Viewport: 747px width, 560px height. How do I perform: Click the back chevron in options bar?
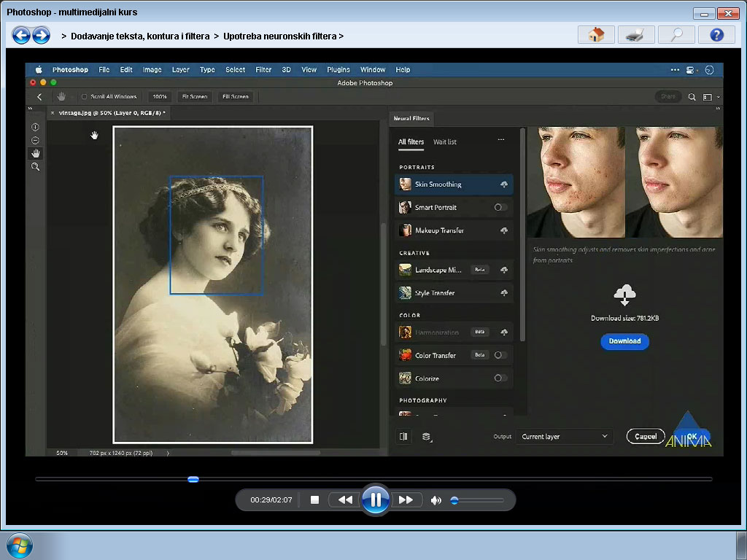pyautogui.click(x=39, y=97)
